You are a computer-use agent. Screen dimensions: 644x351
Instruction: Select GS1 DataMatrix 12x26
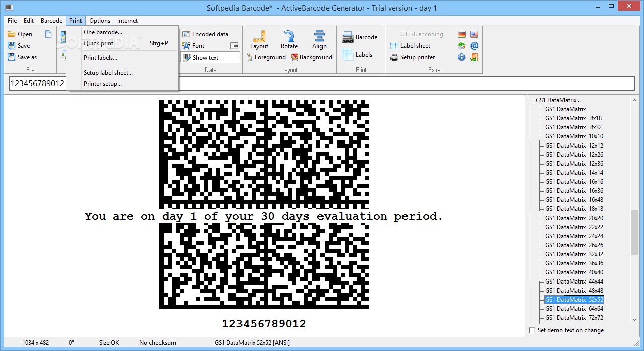pos(575,155)
